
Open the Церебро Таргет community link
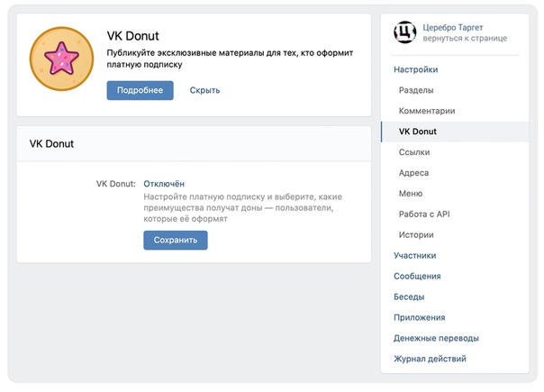click(x=453, y=27)
